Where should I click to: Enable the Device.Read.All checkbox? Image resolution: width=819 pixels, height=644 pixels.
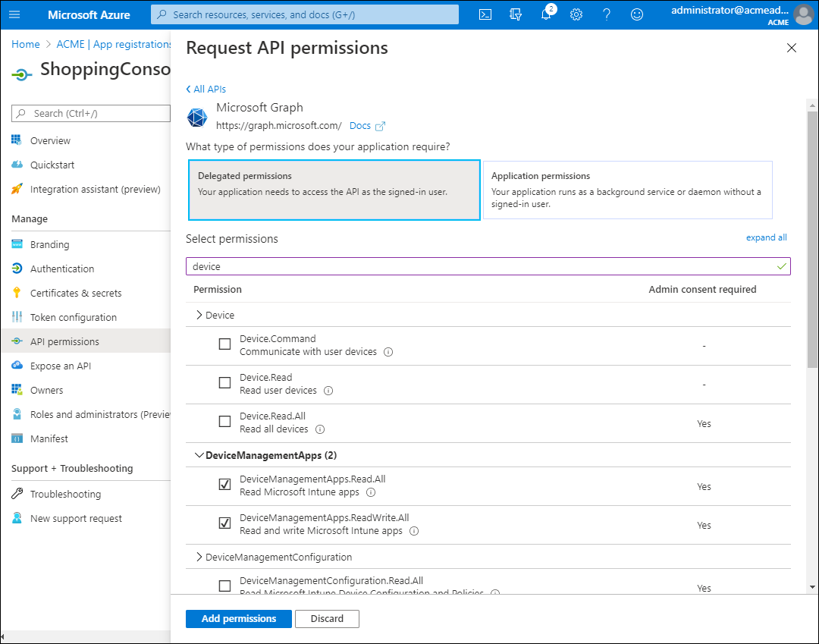224,422
